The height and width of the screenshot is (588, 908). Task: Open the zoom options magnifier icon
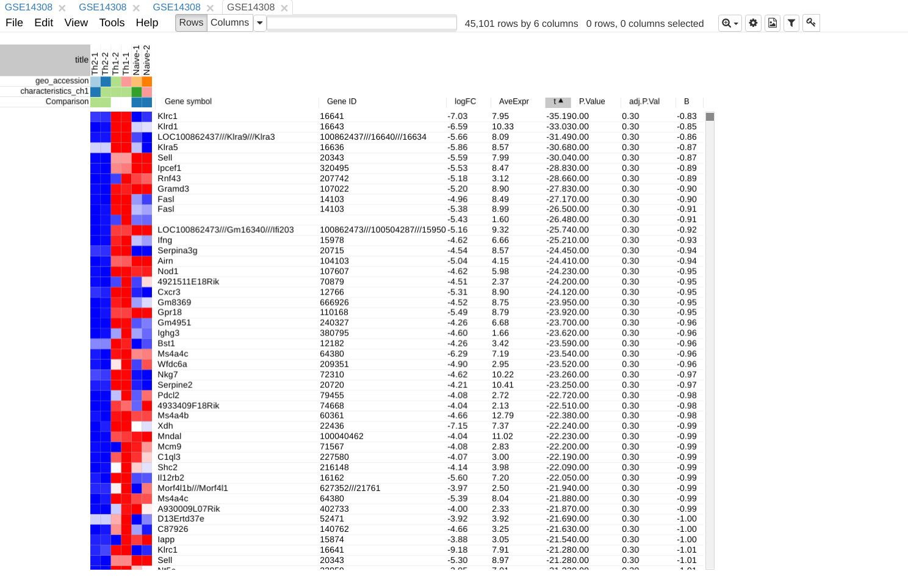pos(727,23)
